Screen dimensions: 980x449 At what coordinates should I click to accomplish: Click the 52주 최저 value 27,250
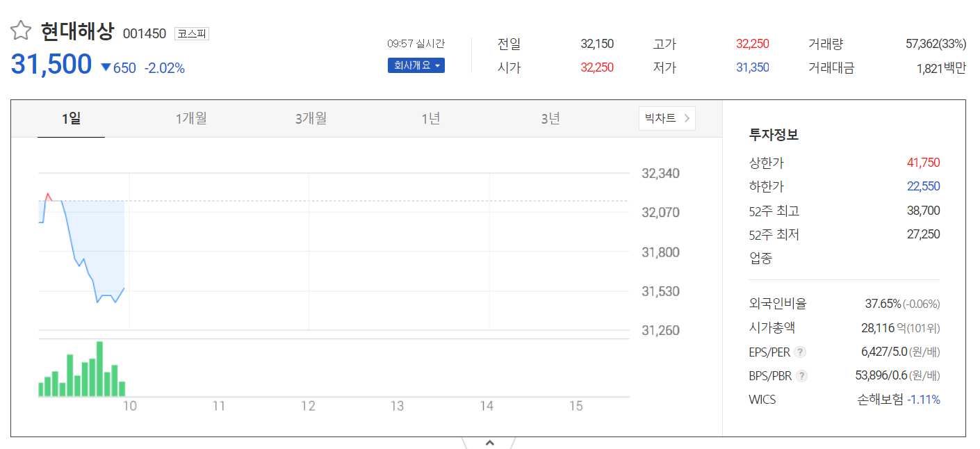(924, 234)
